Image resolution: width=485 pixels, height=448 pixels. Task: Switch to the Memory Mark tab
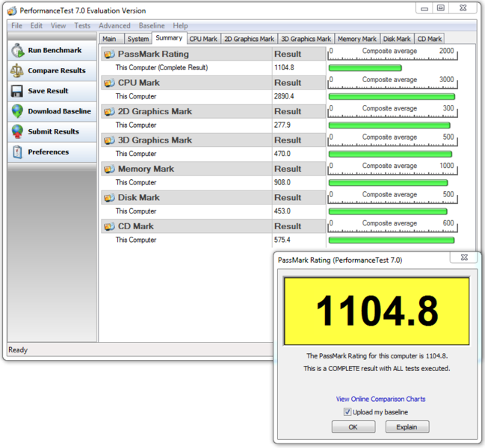pos(357,39)
